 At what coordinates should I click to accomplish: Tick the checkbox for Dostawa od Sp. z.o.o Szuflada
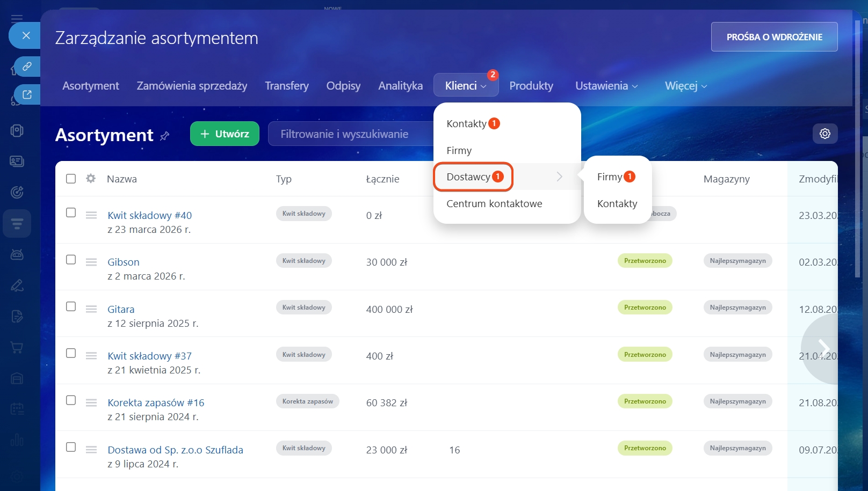pyautogui.click(x=71, y=447)
